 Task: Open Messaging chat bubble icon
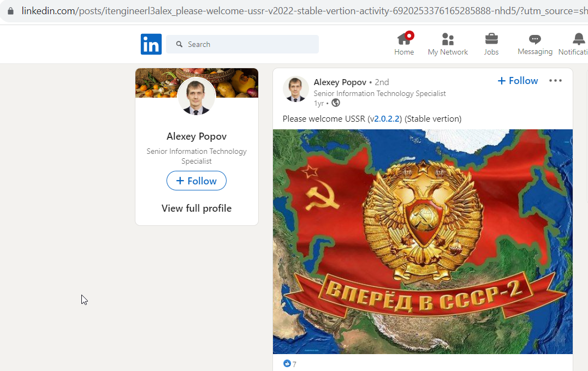point(534,39)
